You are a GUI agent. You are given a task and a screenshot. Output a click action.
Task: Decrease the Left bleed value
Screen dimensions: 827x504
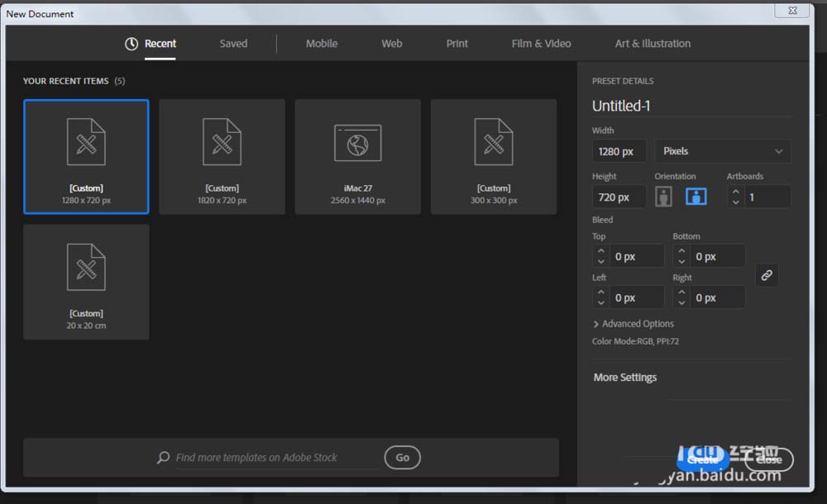point(600,302)
